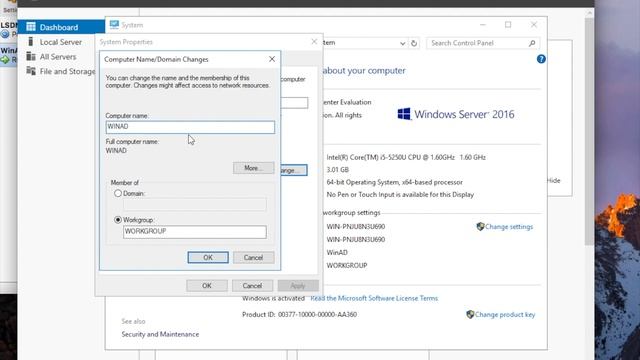Click the Server Manager vertical scrollbar
The image size is (640, 360).
click(x=589, y=131)
